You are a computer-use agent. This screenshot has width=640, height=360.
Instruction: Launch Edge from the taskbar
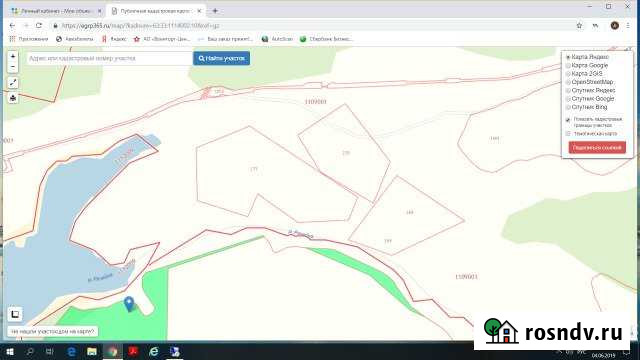pyautogui.click(x=71, y=351)
